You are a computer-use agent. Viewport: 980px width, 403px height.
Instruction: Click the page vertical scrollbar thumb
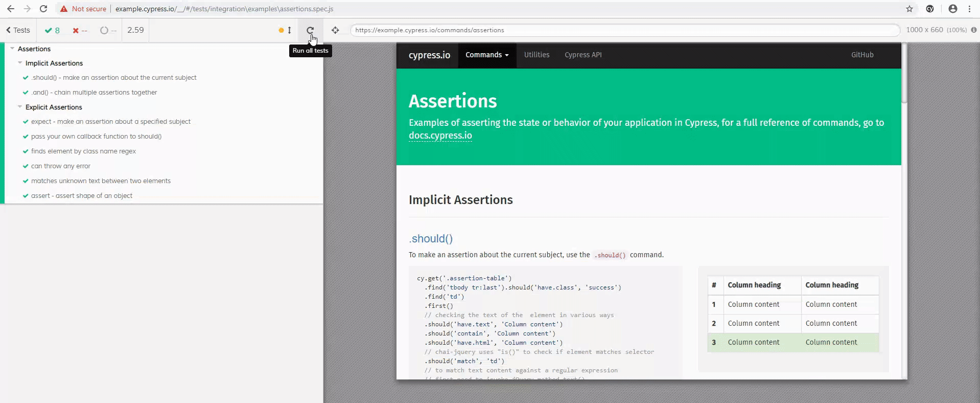coord(904,73)
